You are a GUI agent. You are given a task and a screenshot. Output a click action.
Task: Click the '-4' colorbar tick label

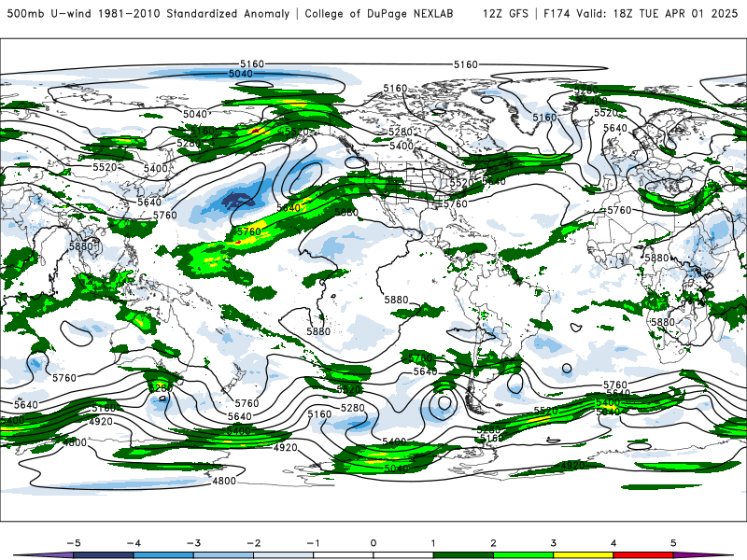pos(134,543)
